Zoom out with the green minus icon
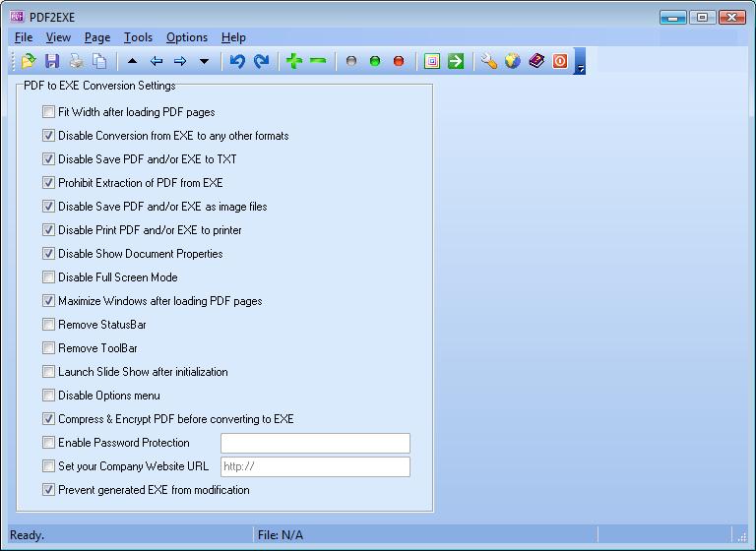Screen dimensions: 756x551 pos(318,61)
